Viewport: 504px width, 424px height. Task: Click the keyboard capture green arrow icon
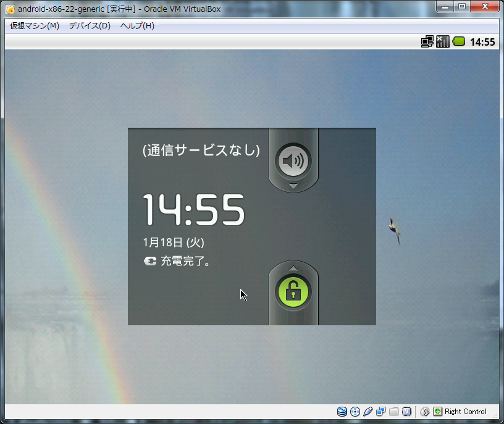coord(437,412)
